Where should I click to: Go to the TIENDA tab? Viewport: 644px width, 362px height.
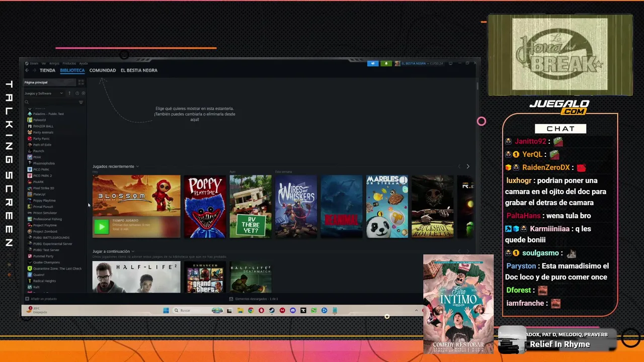[47, 70]
